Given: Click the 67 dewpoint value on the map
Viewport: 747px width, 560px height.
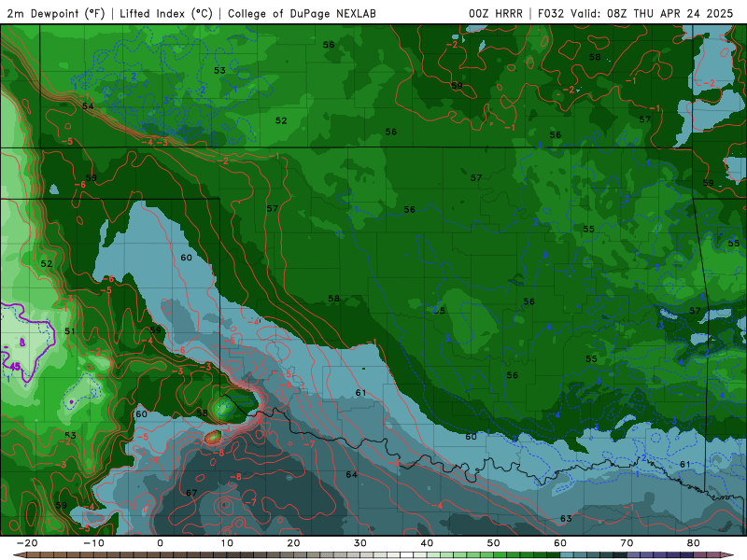Looking at the screenshot, I should coord(191,493).
